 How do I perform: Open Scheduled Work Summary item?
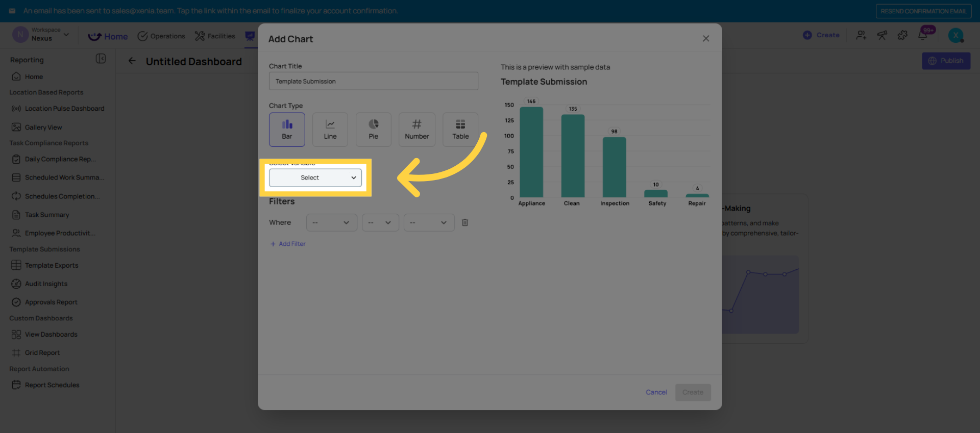[58, 177]
